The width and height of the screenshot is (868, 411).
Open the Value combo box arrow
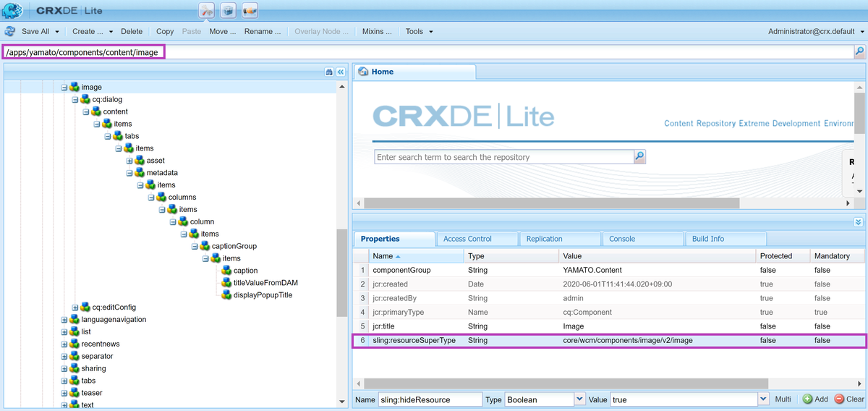[764, 399]
